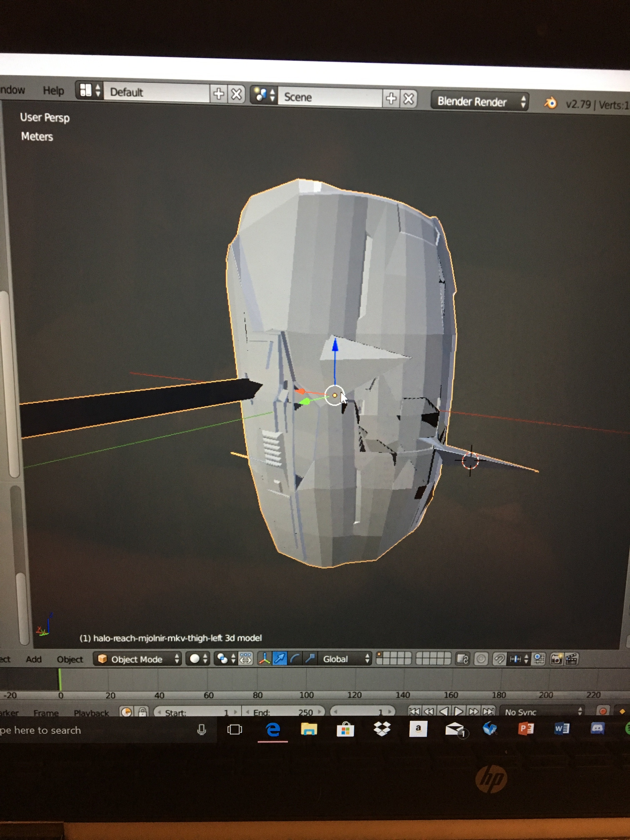The width and height of the screenshot is (630, 840).
Task: Toggle proportional editing icon
Action: [481, 659]
